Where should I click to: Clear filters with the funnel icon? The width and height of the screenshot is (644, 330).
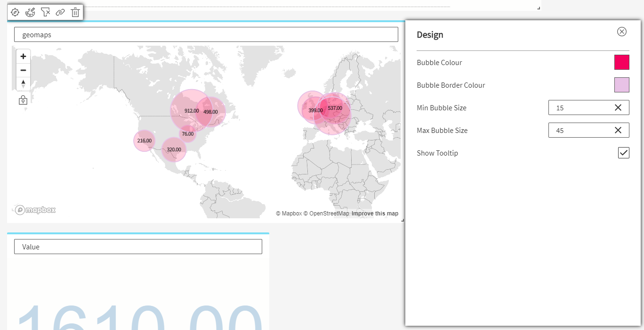click(x=45, y=12)
